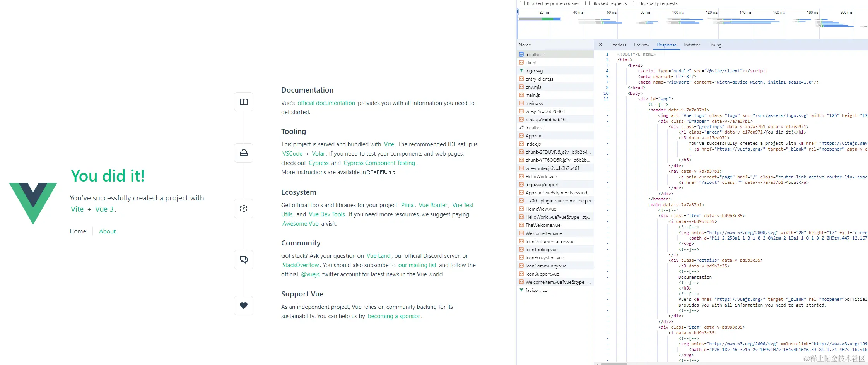Click the Support Vue heart icon
This screenshot has height=365, width=868.
[x=244, y=305]
